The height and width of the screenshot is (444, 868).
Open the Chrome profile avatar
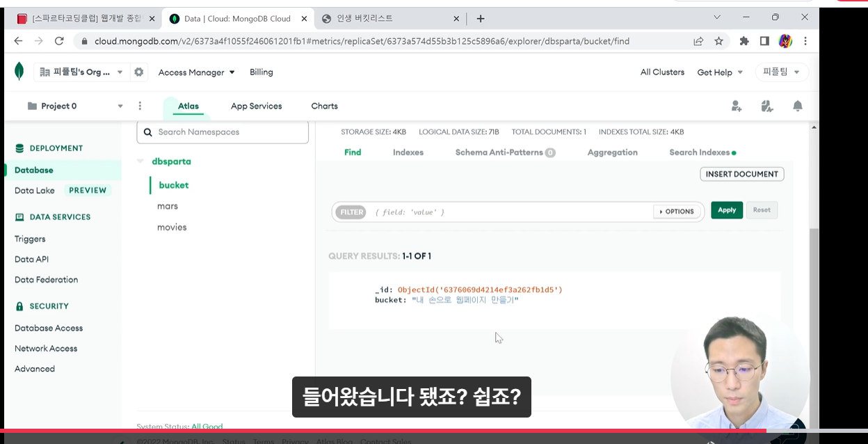[785, 41]
